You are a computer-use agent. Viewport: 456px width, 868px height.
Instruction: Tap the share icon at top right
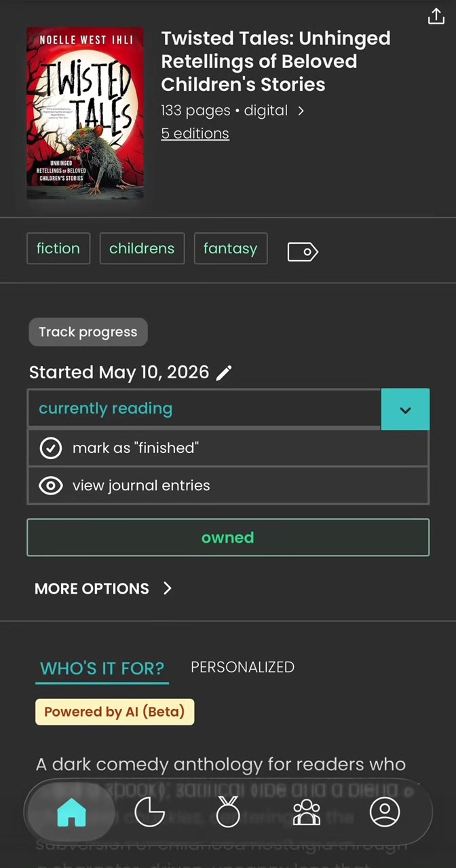coord(436,17)
